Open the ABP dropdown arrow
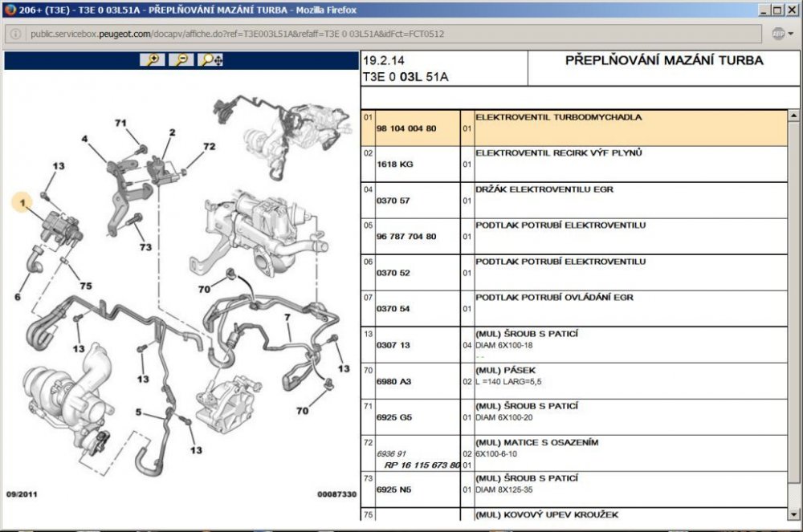 (791, 35)
